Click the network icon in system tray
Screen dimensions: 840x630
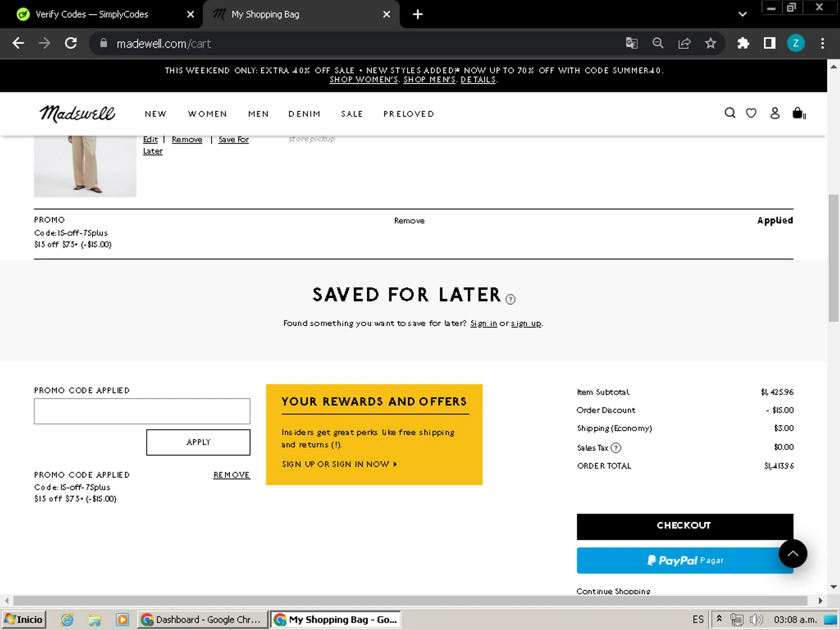pyautogui.click(x=736, y=619)
